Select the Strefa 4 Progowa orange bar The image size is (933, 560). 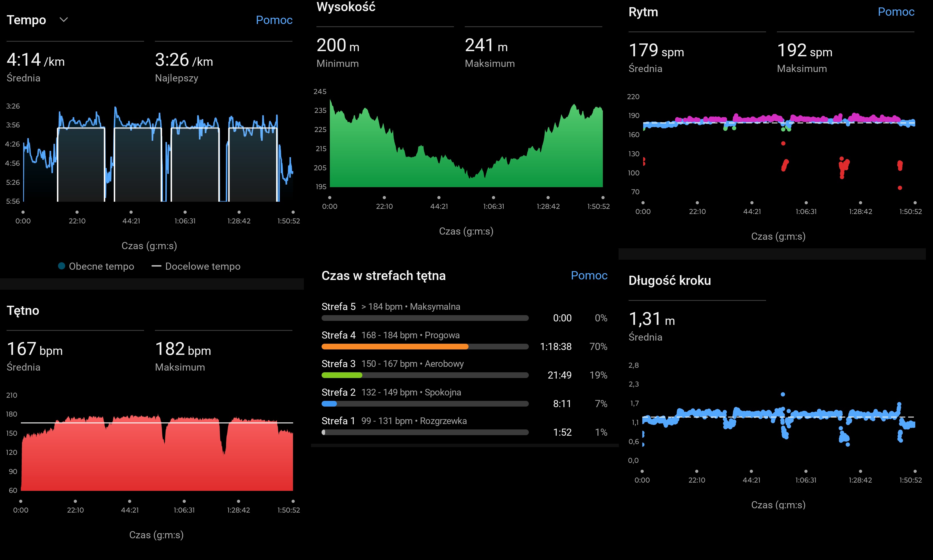tap(394, 346)
